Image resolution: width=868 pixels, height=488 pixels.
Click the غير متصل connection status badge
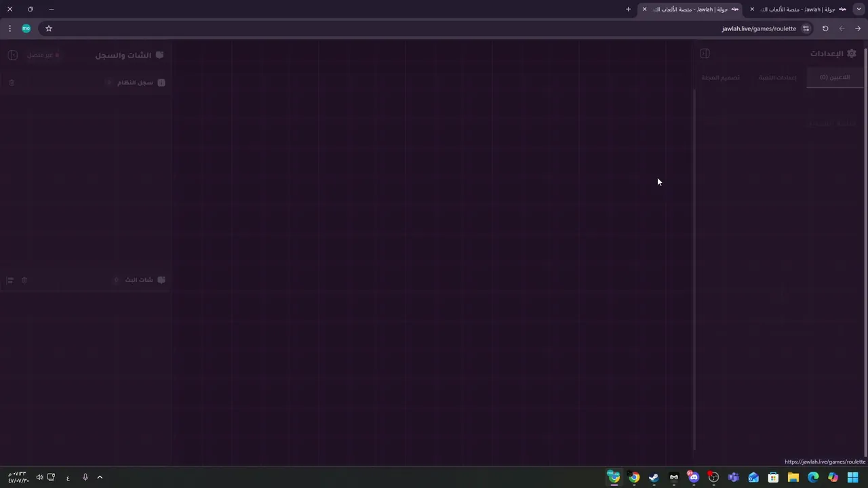point(44,55)
